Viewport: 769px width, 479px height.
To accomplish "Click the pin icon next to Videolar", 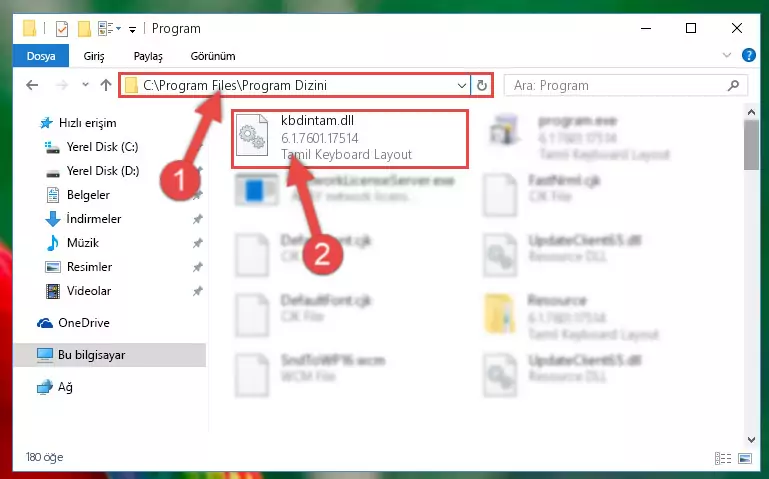I will 198,291.
